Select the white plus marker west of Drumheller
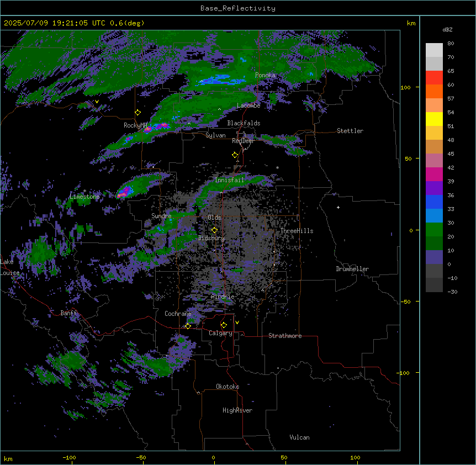This screenshot has height=465, width=476. 338,207
